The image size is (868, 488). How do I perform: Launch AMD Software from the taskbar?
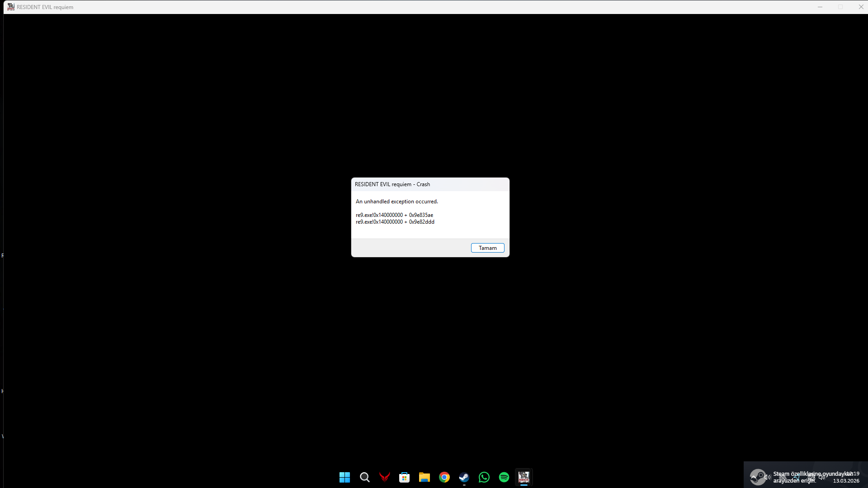[384, 477]
